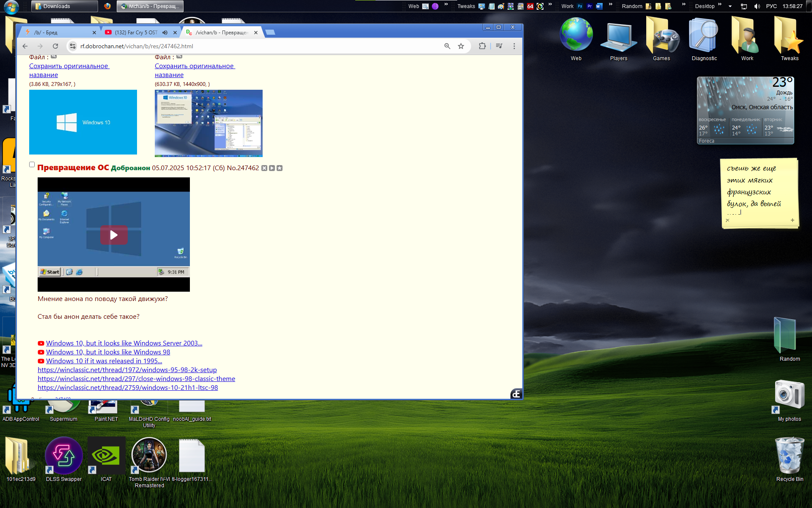This screenshot has width=812, height=508.
Task: Open the Recycle Bin
Action: [790, 459]
